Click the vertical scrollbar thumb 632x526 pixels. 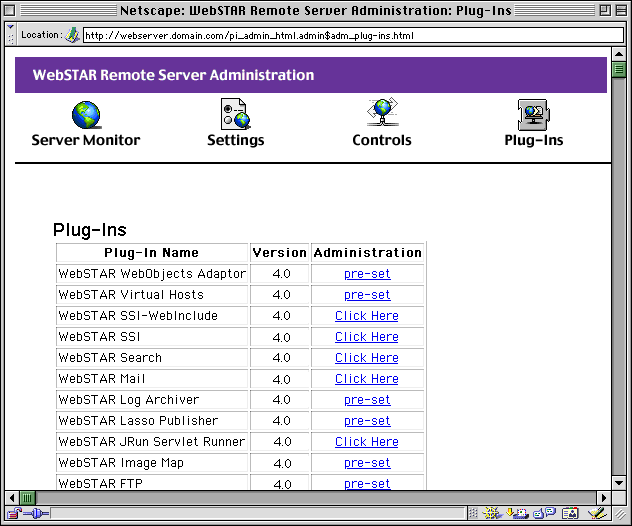pos(619,69)
